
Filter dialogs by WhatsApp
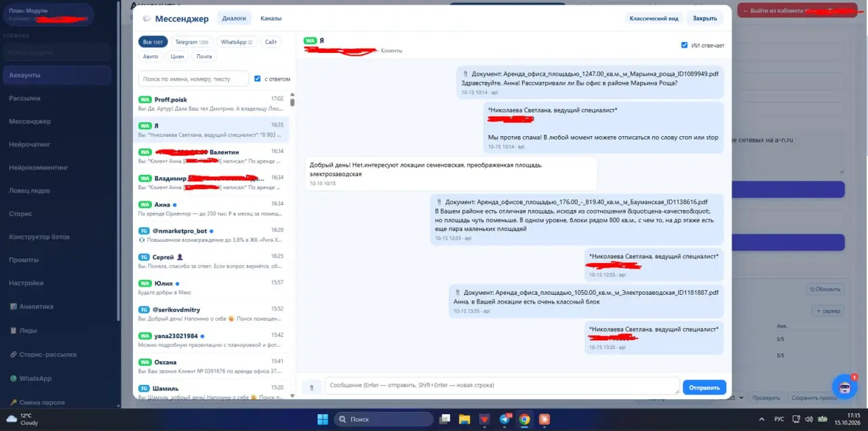(237, 42)
